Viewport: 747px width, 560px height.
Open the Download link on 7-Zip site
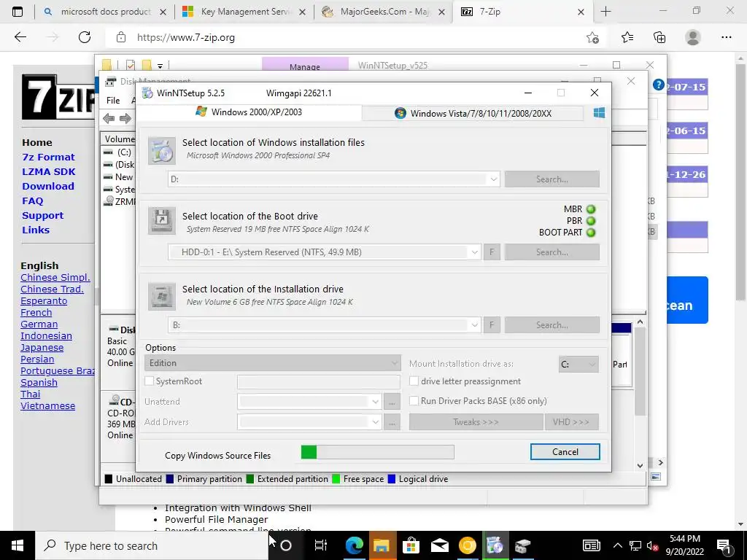point(48,186)
